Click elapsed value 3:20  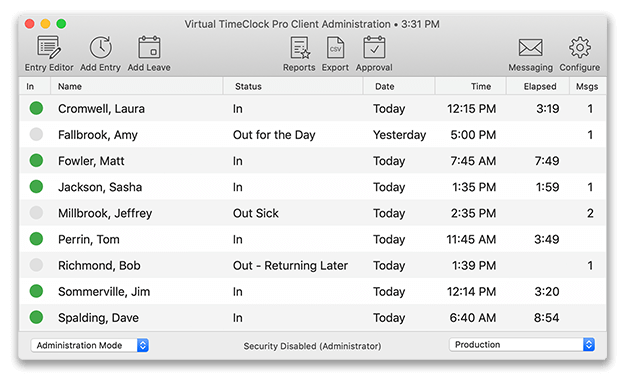(x=547, y=292)
